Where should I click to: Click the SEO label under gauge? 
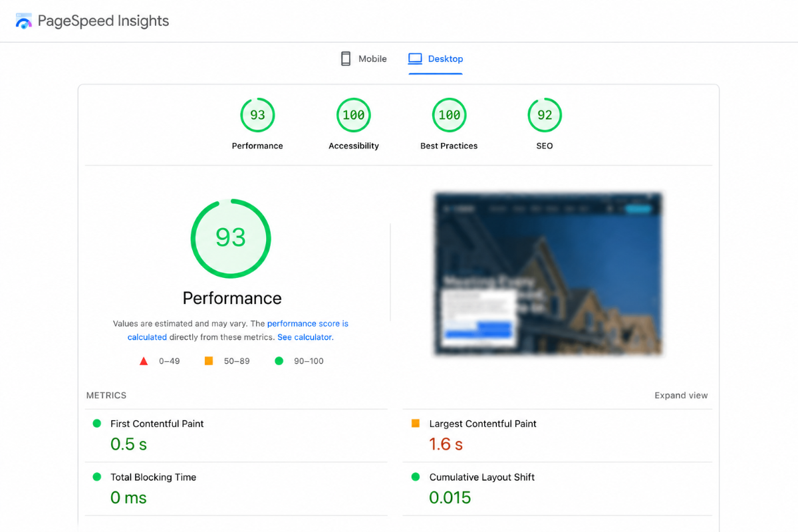[x=545, y=146]
